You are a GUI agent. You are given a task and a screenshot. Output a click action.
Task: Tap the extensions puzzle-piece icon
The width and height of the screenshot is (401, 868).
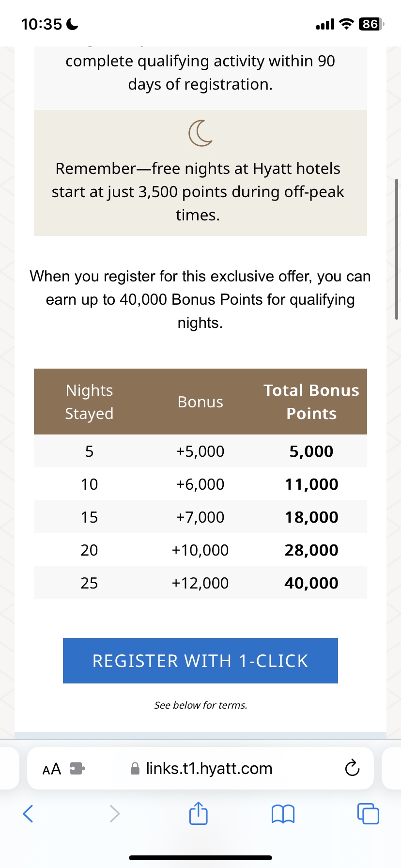pyautogui.click(x=77, y=768)
